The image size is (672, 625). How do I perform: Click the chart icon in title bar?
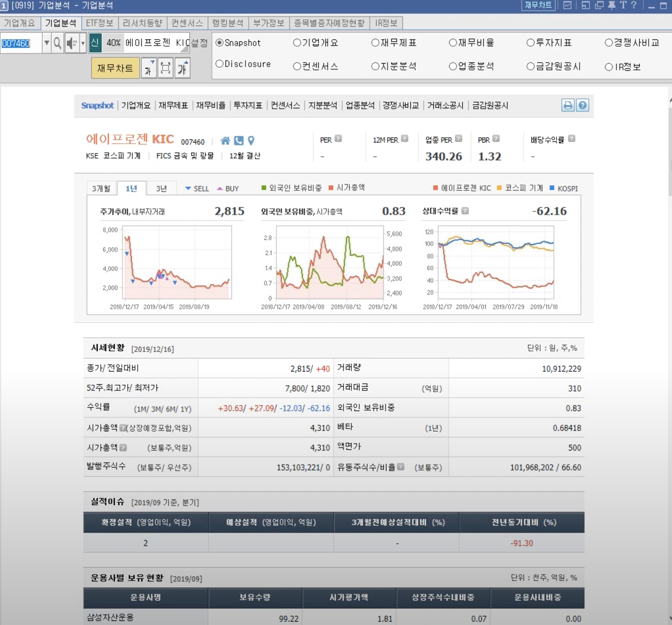568,5
